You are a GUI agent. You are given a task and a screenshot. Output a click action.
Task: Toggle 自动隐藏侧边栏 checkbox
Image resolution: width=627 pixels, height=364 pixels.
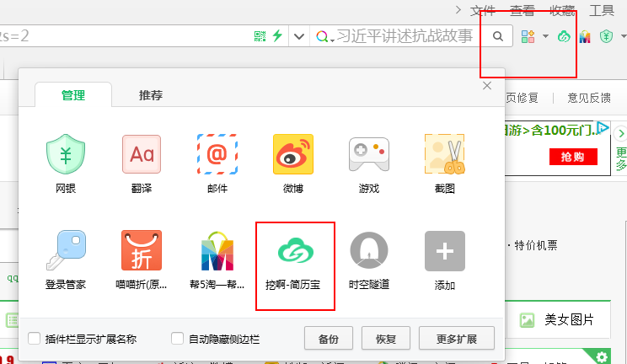(178, 339)
